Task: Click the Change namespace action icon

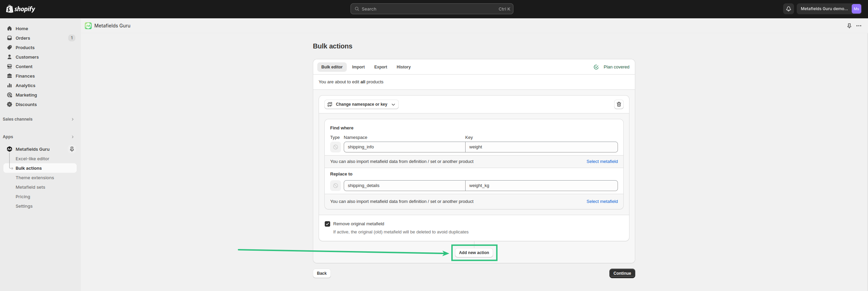Action: [x=330, y=104]
